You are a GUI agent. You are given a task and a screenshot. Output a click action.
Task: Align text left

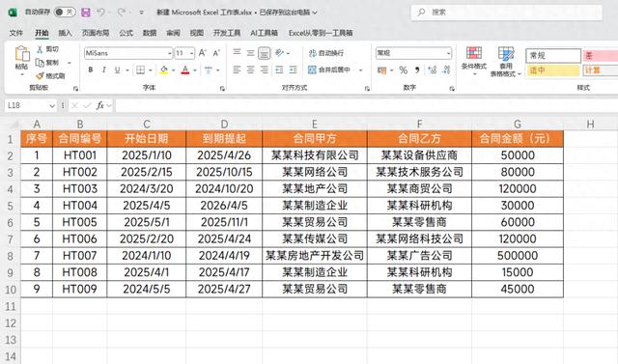(x=237, y=70)
